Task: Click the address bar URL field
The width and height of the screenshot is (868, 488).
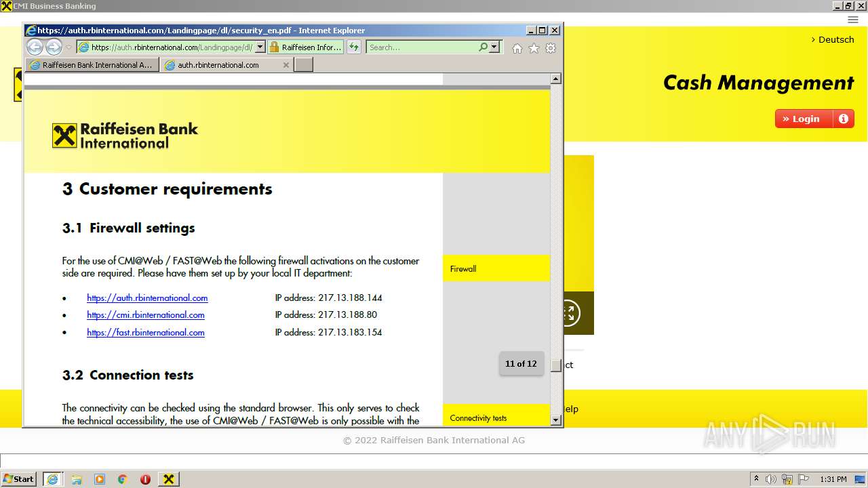Action: 165,47
